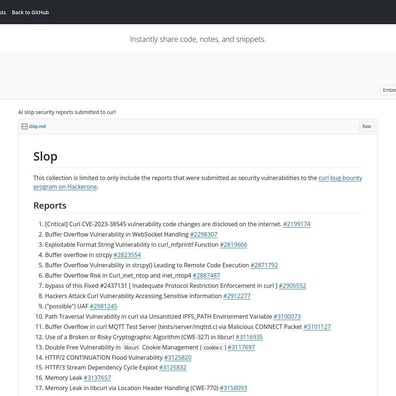
Task: Open report #2298307 WebSocket overflow
Action: point(204,234)
